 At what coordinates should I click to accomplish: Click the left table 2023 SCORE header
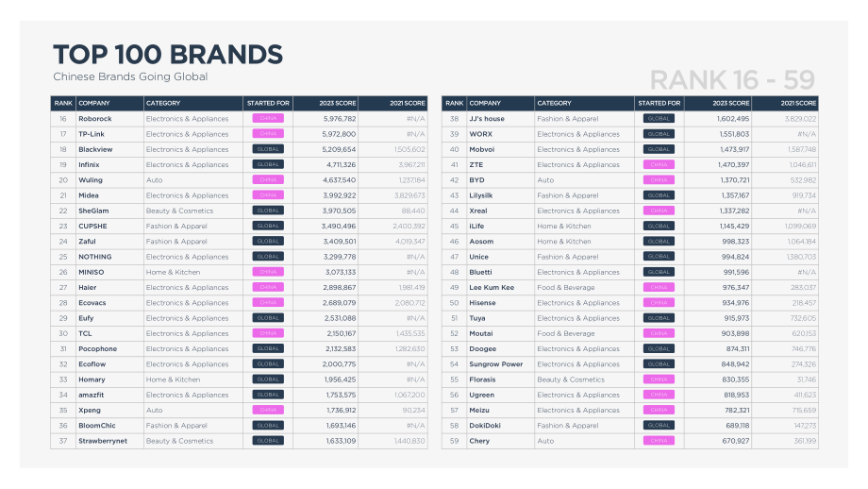337,103
